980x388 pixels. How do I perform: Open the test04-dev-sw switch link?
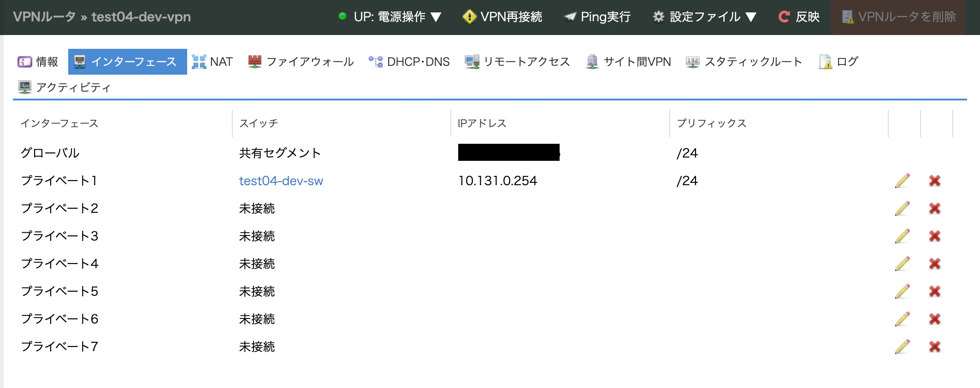[x=281, y=181]
